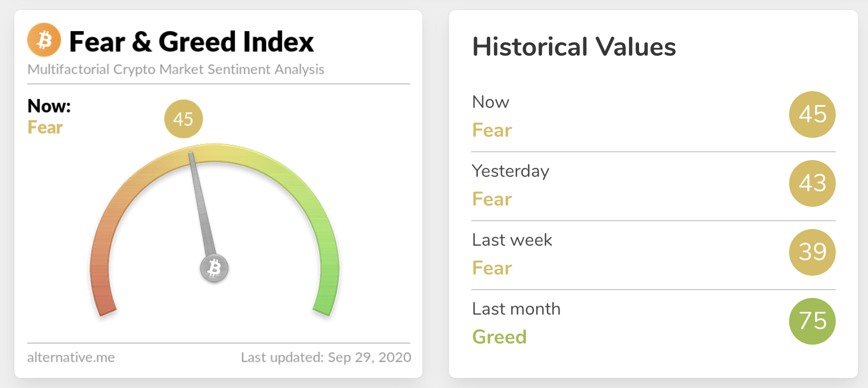Select the Last month row label

click(x=516, y=309)
